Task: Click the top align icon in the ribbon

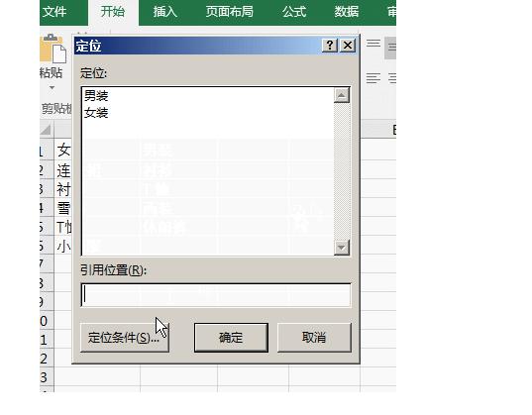Action: click(x=373, y=44)
